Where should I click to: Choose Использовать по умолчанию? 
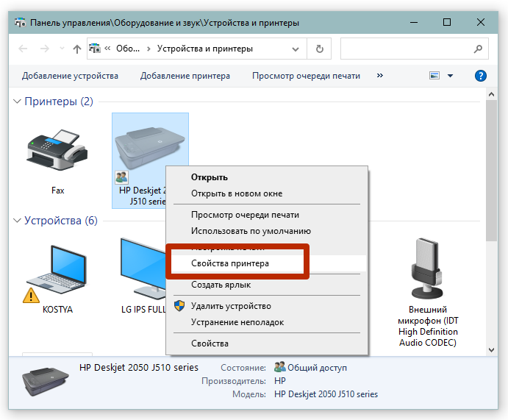[251, 231]
